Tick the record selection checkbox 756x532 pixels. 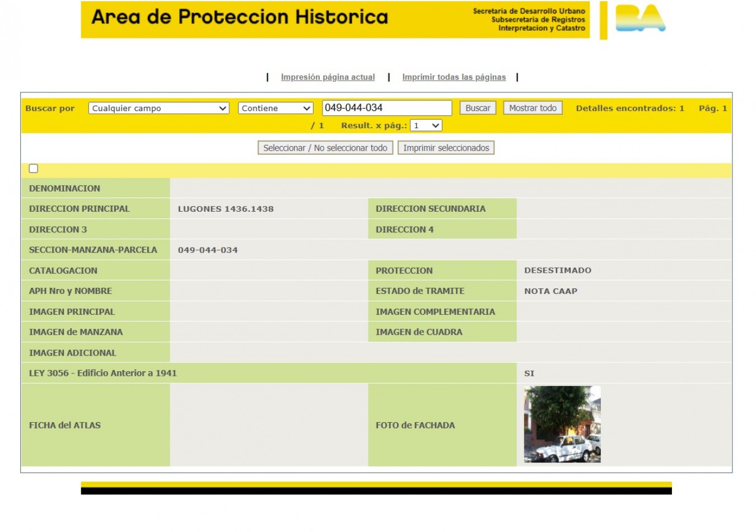[x=34, y=169]
